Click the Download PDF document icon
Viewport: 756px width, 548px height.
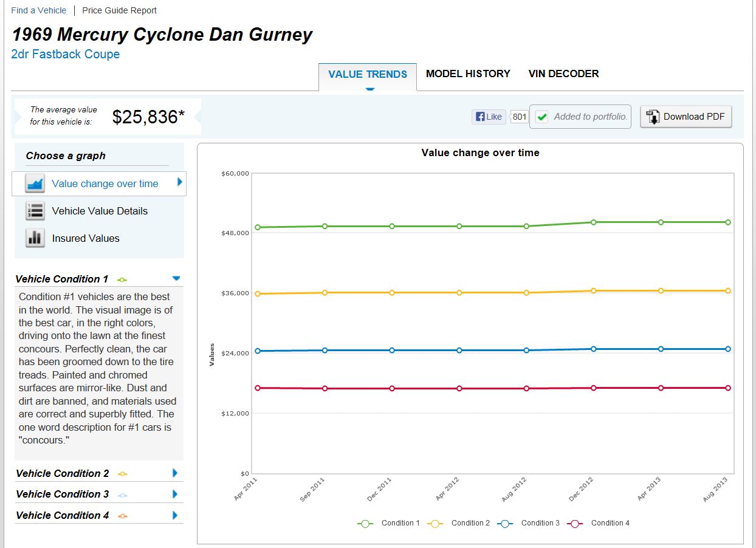[x=653, y=117]
